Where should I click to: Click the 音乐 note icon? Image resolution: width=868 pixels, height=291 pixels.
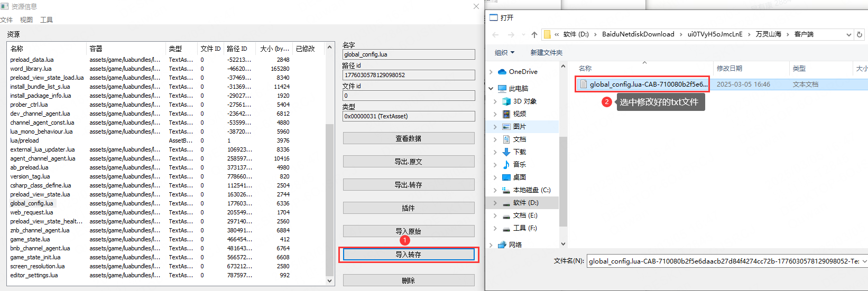click(506, 165)
